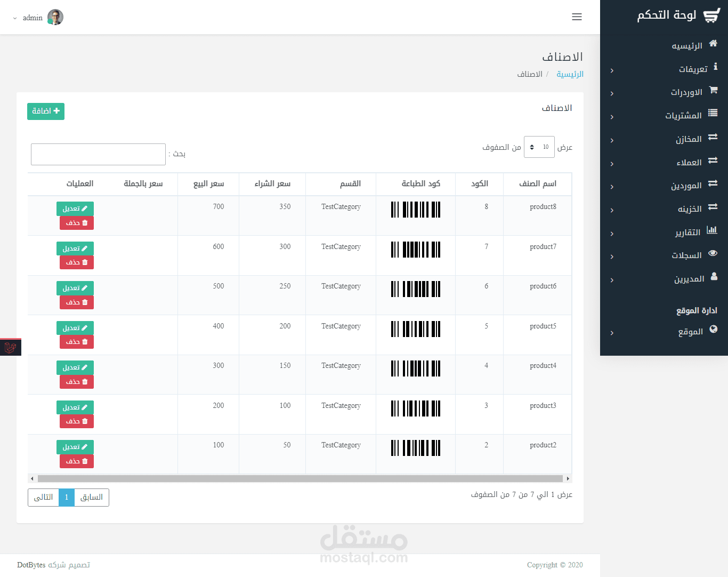Go to التالى next page

43,498
